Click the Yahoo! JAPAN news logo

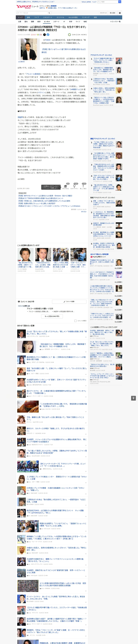27,7
